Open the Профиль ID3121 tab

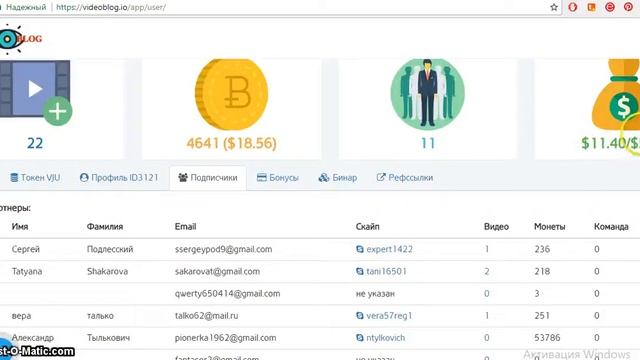(x=119, y=178)
